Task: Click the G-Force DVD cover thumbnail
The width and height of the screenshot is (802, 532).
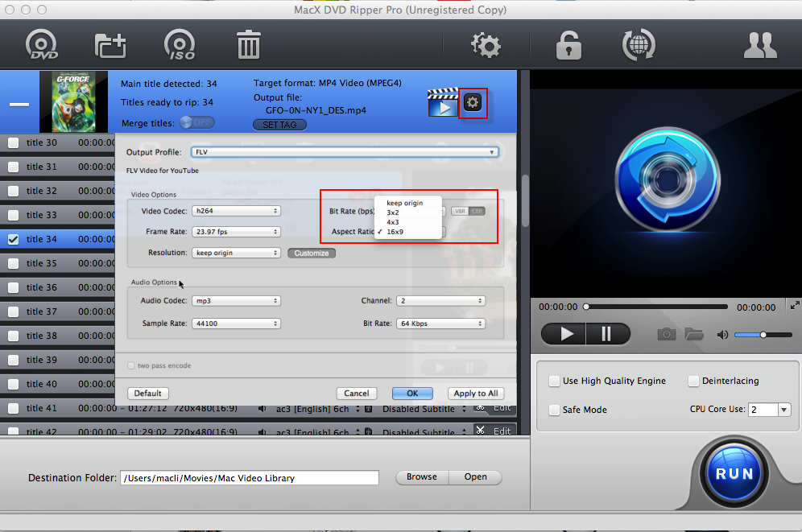Action: coord(73,101)
